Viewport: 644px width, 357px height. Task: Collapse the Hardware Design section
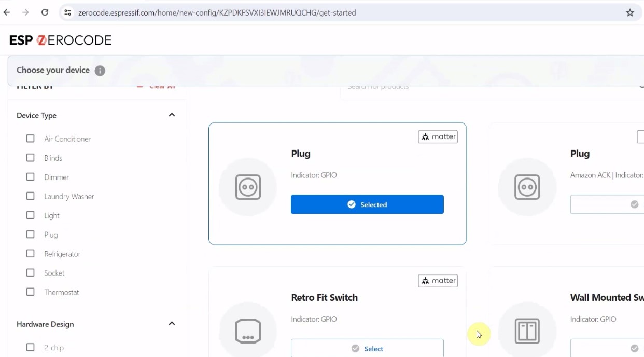coord(172,323)
